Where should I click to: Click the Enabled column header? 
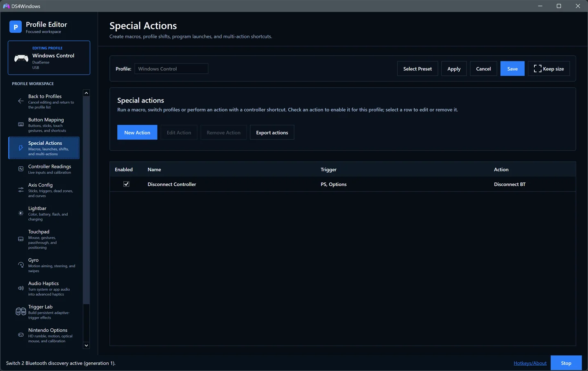tap(124, 169)
